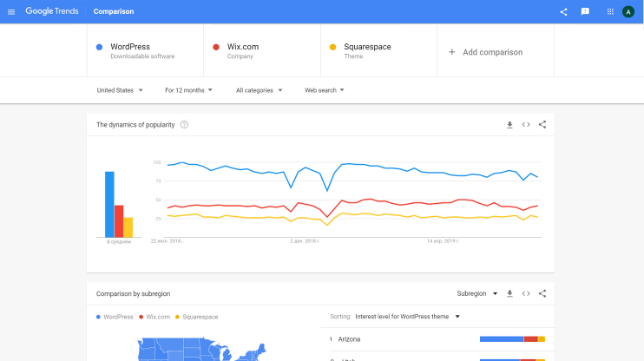Click the red Wix.com color dot

pyautogui.click(x=216, y=47)
